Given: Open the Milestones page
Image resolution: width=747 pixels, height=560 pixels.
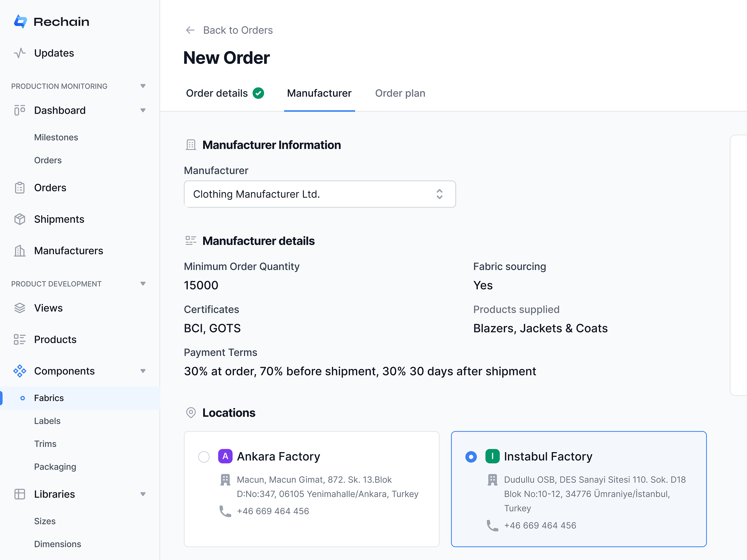Looking at the screenshot, I should click(x=56, y=137).
